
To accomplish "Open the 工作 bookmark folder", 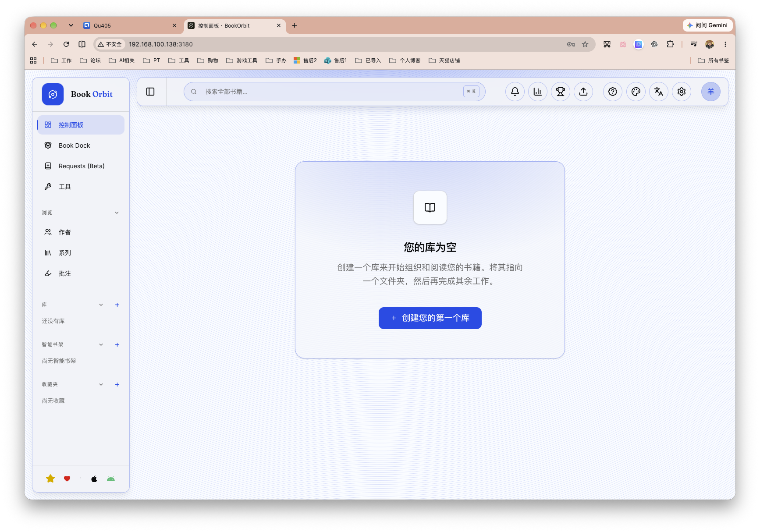I will [61, 60].
